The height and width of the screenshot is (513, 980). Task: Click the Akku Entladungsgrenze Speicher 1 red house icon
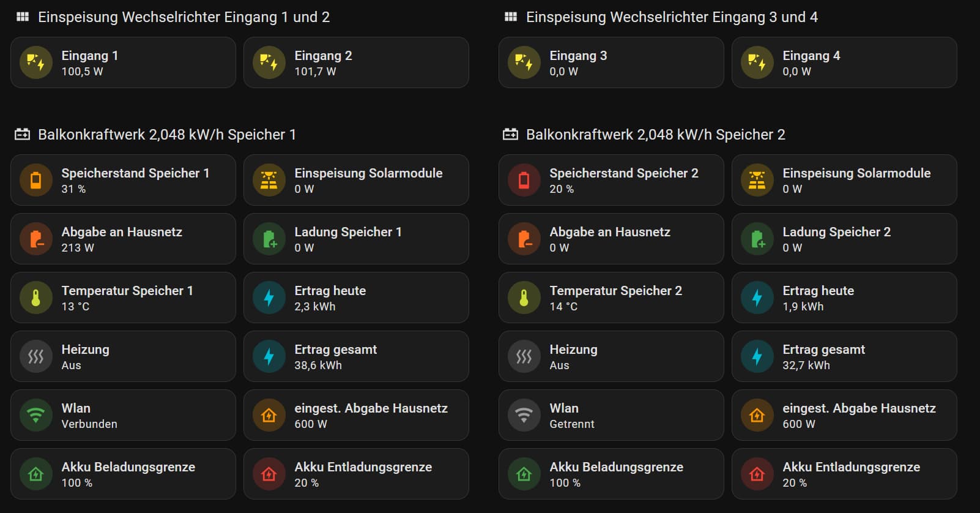pos(269,474)
